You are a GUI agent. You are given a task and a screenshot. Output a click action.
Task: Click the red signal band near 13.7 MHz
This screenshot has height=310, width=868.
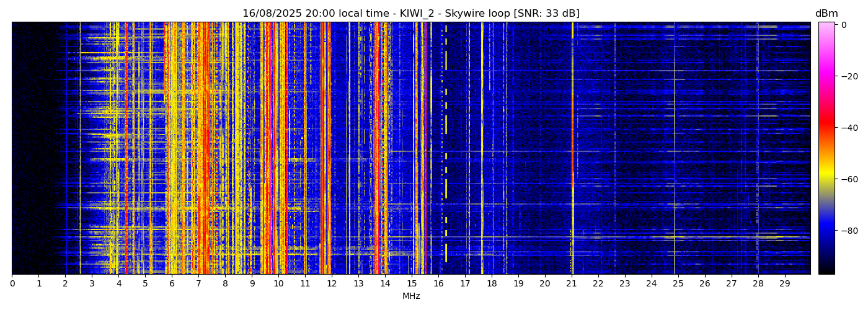376,148
